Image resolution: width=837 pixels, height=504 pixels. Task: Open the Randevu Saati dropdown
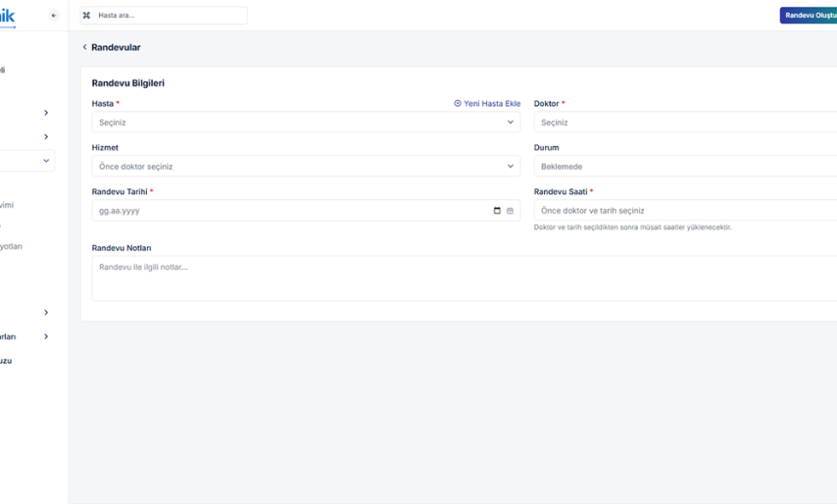coord(683,210)
